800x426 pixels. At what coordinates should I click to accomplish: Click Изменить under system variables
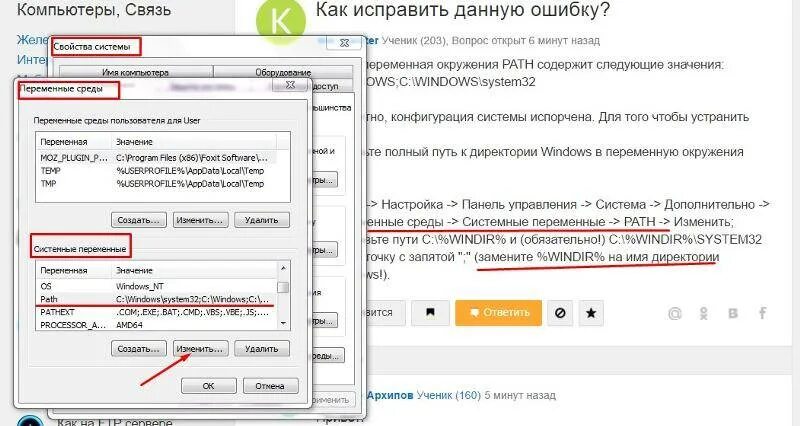(200, 349)
